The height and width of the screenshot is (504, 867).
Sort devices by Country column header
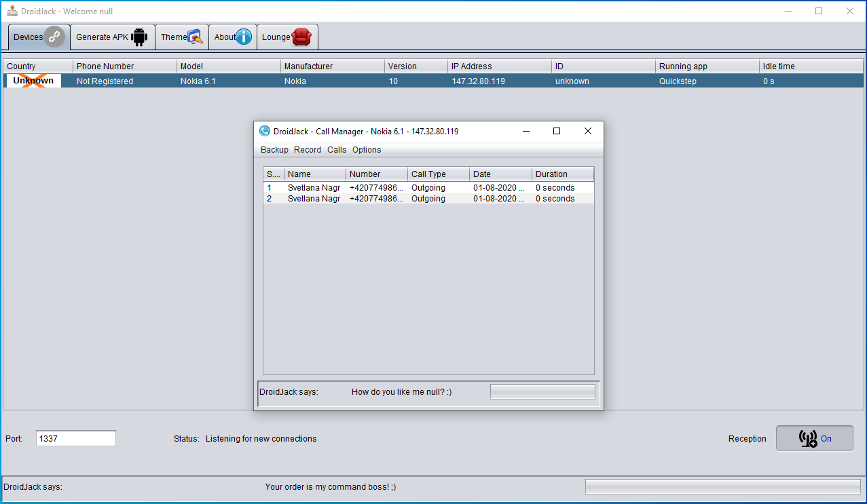38,66
